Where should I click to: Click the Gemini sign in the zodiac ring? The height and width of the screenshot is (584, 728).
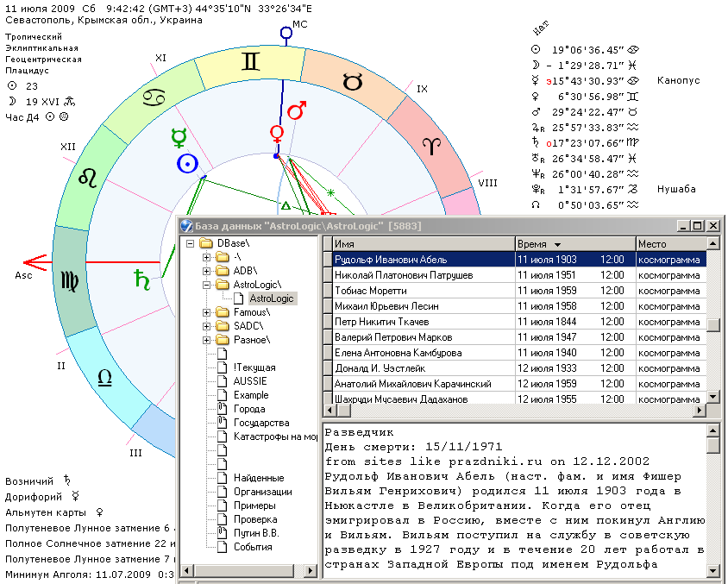[x=251, y=61]
